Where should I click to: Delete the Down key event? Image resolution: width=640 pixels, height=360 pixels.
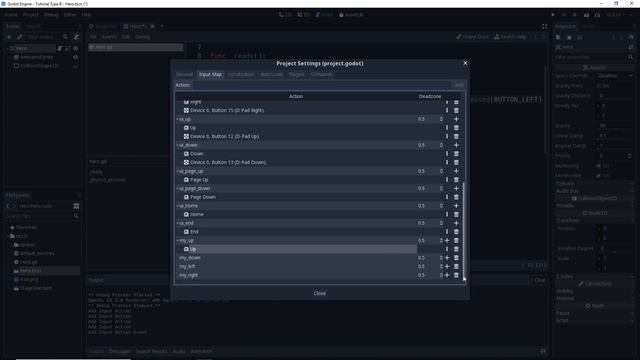456,154
